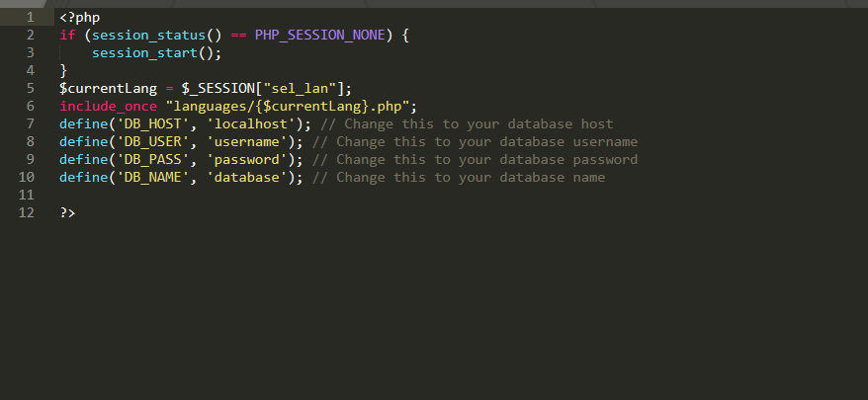Screen dimensions: 868x400
Task: Click line number 11 beside the empty line
Action: point(26,196)
